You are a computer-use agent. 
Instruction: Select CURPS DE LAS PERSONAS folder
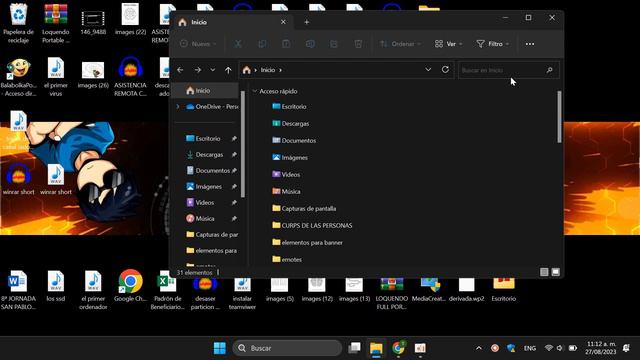click(312, 225)
